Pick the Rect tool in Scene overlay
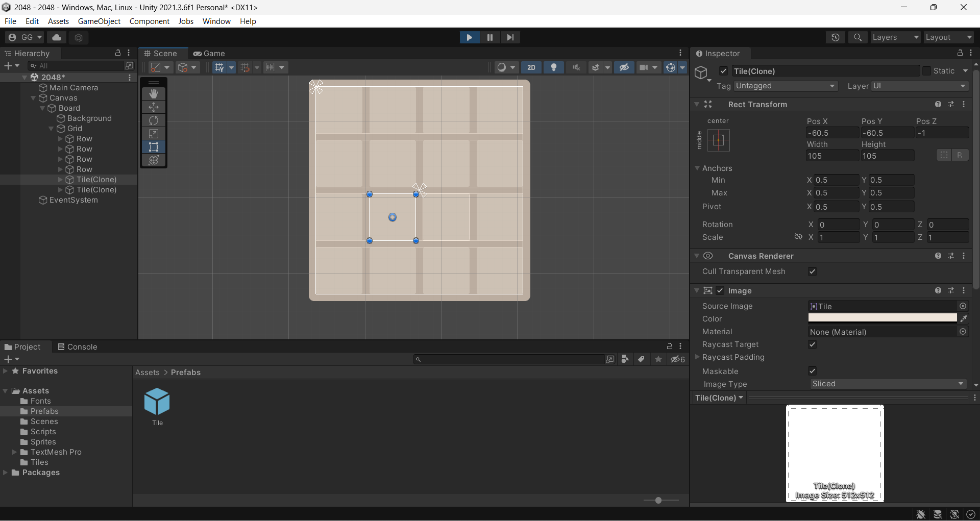 pyautogui.click(x=154, y=147)
